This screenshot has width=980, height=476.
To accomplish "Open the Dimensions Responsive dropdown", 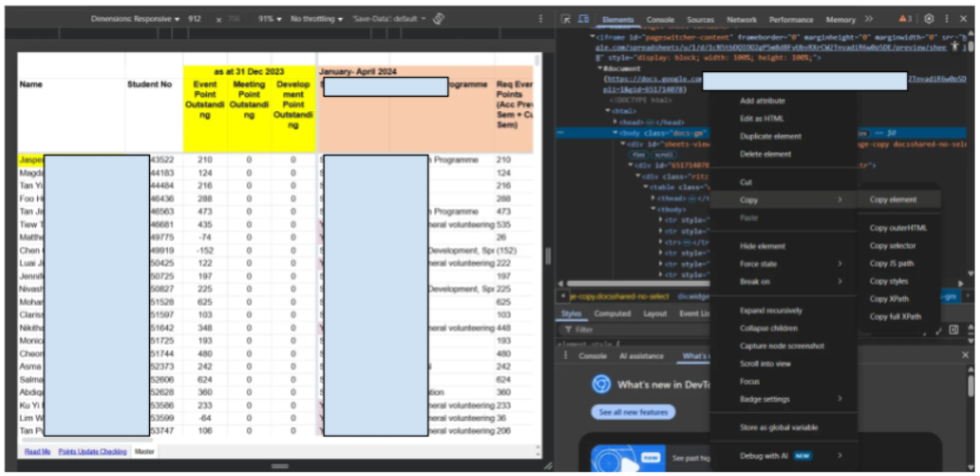I will [135, 19].
